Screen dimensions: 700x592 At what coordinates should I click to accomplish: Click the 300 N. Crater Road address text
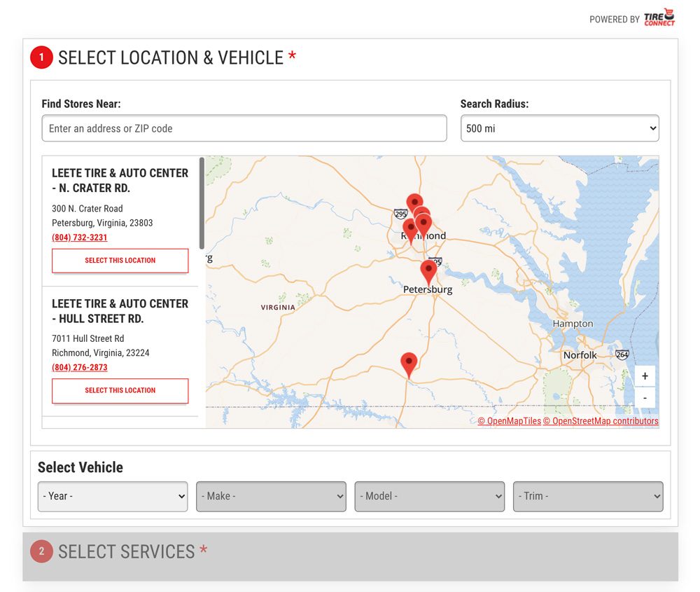tap(87, 209)
